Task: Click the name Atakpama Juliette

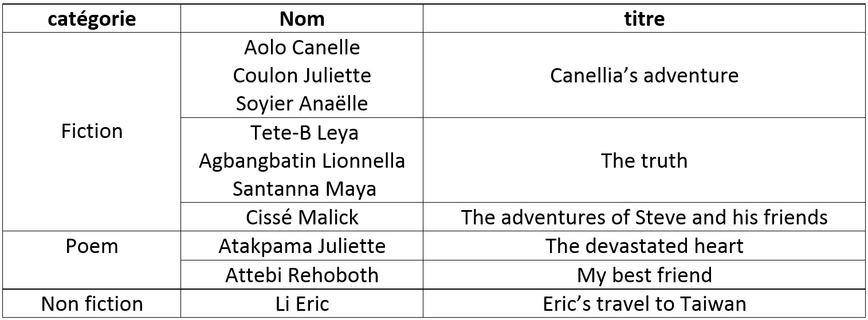Action: pyautogui.click(x=302, y=246)
